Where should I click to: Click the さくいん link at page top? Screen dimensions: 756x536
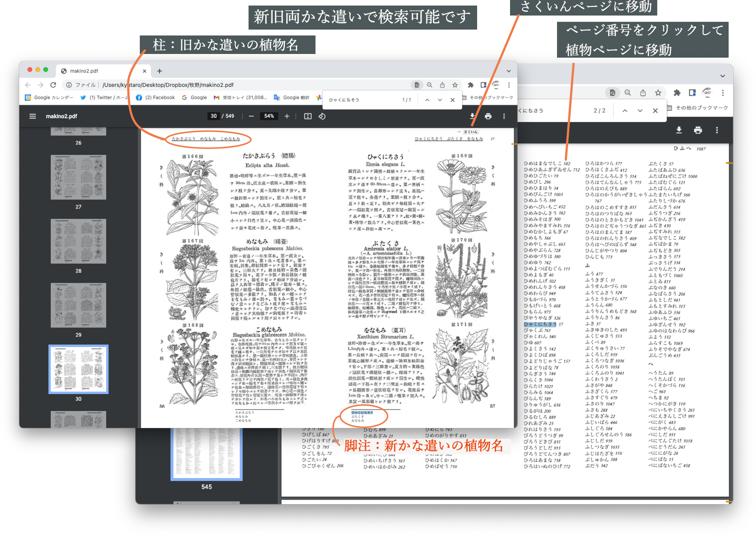click(470, 132)
